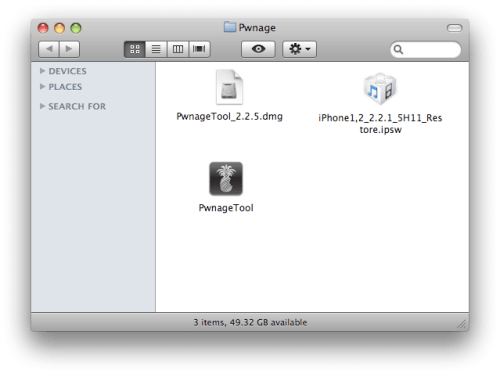Click the Pwnage folder icon in title bar

pyautogui.click(x=230, y=27)
